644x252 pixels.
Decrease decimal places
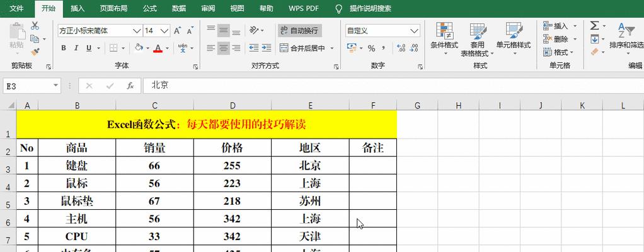413,49
